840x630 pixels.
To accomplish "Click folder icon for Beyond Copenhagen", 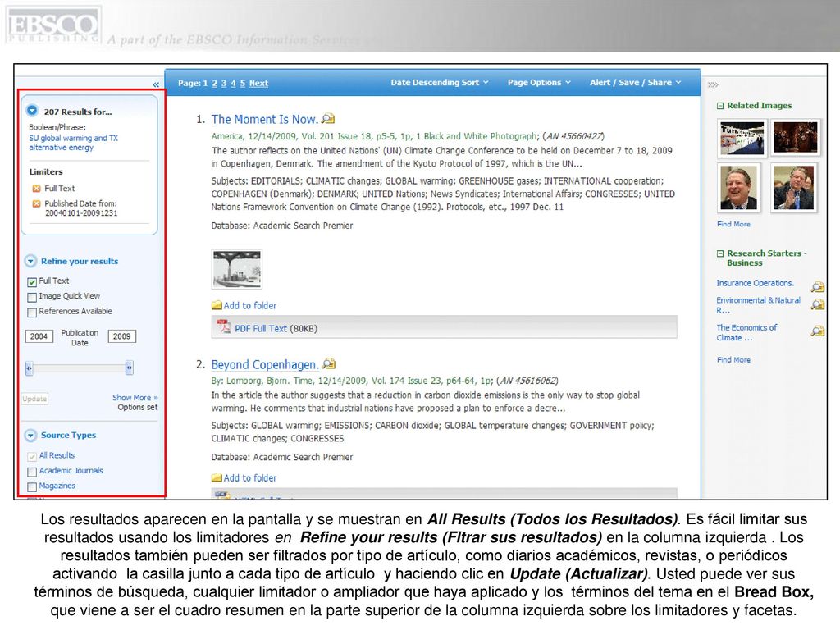I will click(217, 477).
